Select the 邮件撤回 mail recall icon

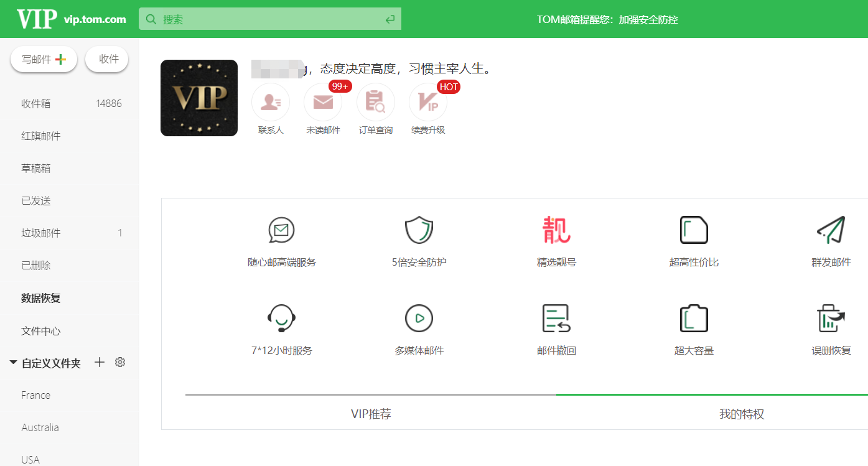556,327
